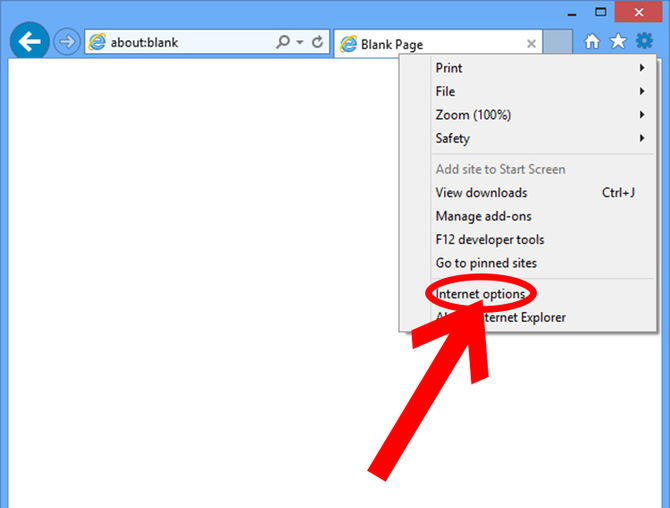This screenshot has height=508, width=670.
Task: Expand the arrow beside Print
Action: [642, 68]
